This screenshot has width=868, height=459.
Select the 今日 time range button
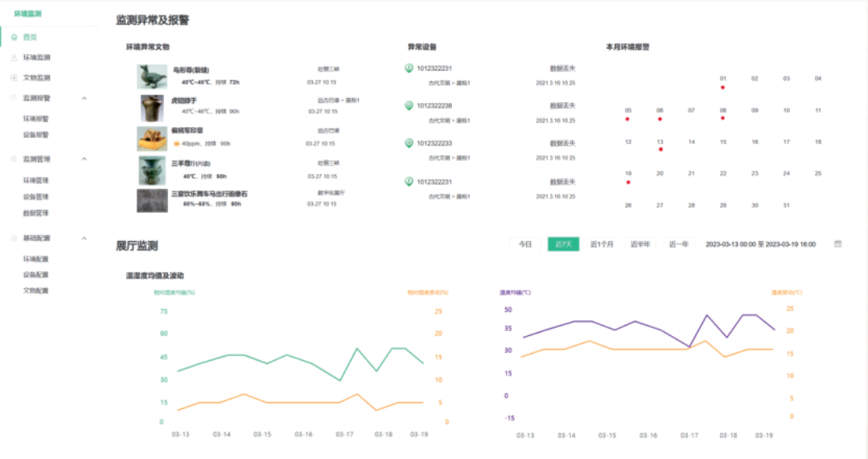click(x=525, y=244)
